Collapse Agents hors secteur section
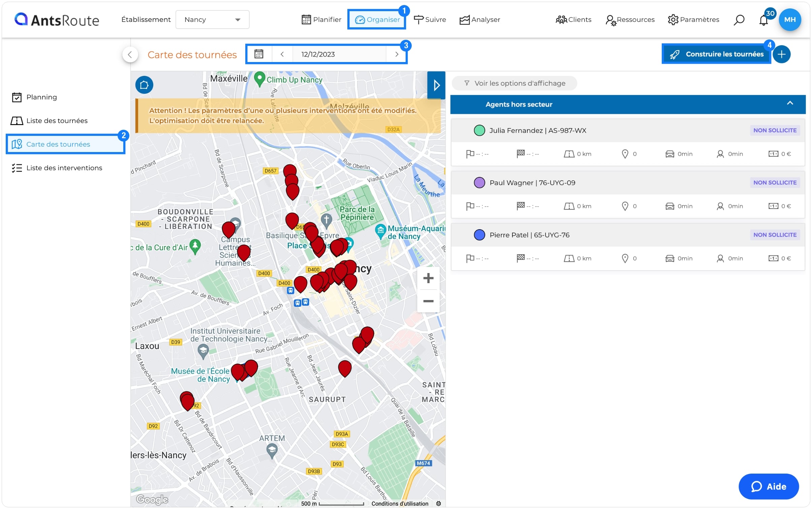The image size is (812, 509). 790,103
